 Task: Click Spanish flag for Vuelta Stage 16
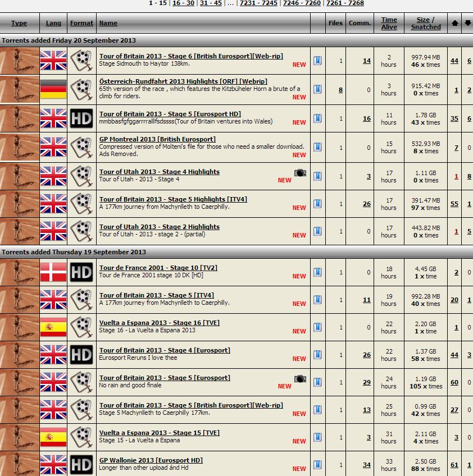pyautogui.click(x=53, y=327)
